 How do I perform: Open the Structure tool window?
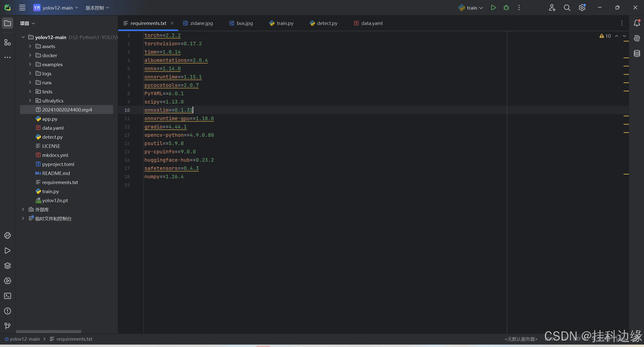[x=8, y=42]
